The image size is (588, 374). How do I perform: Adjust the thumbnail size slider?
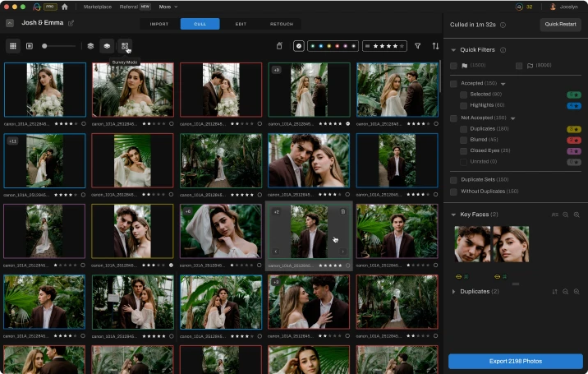45,46
